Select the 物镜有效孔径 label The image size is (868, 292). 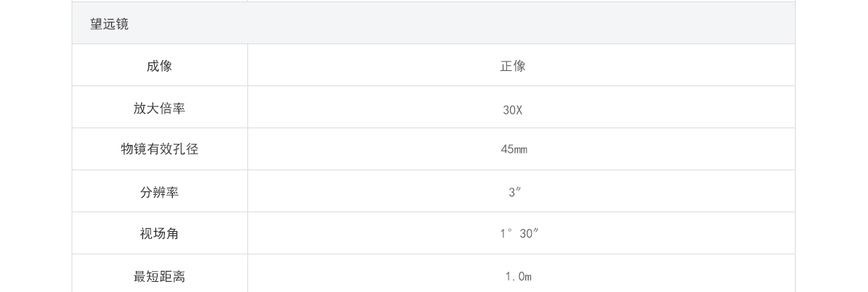159,149
